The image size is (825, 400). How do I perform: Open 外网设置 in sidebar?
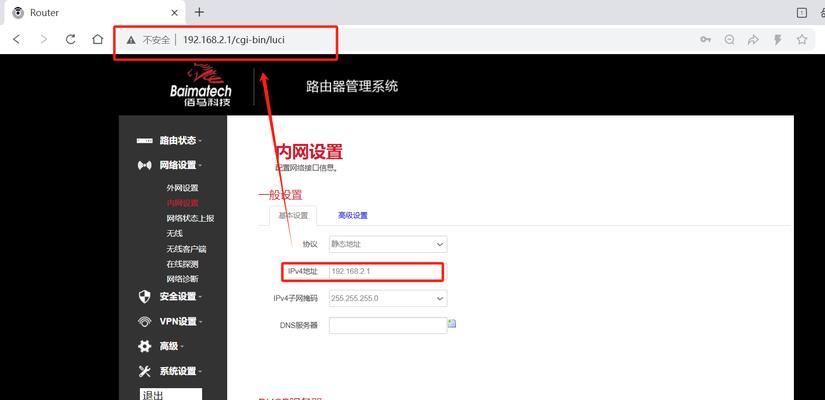click(x=182, y=188)
